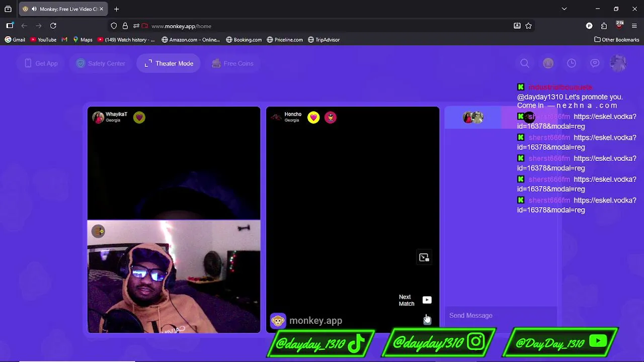
Task: Open match history clock icon
Action: pos(572,63)
